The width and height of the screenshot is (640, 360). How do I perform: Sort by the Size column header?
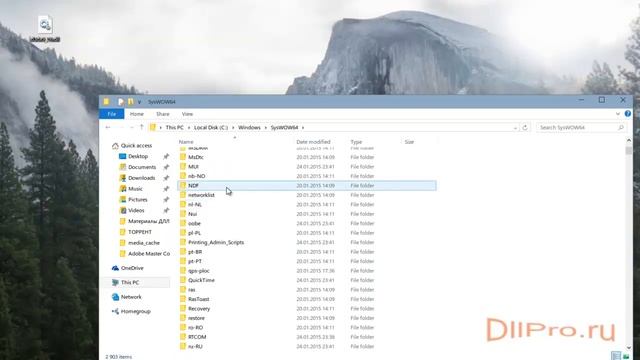coord(409,142)
